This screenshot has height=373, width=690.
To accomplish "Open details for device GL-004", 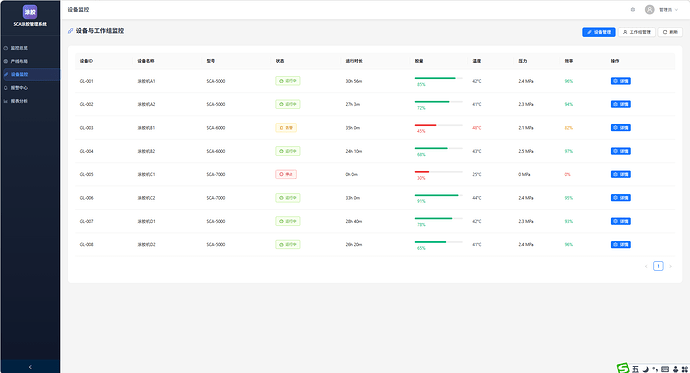I will [620, 151].
